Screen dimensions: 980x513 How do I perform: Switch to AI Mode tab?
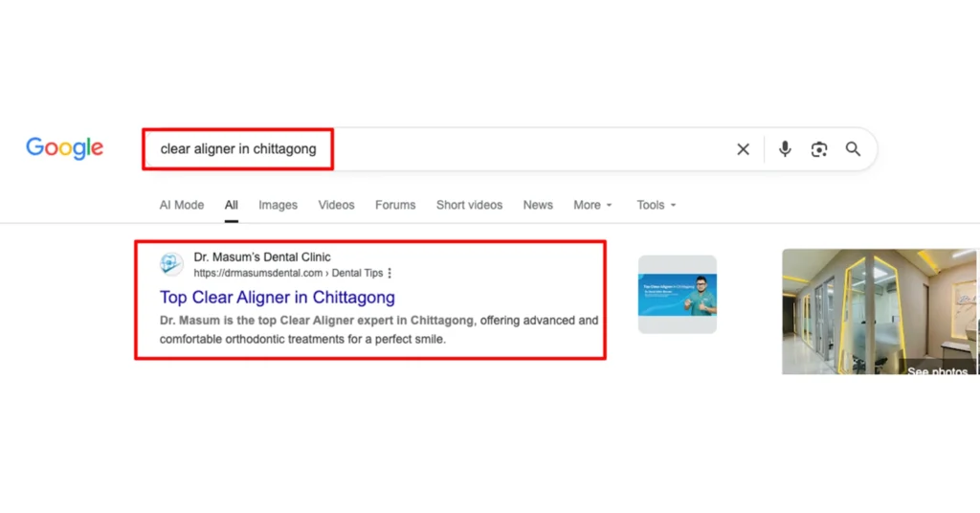pyautogui.click(x=181, y=205)
